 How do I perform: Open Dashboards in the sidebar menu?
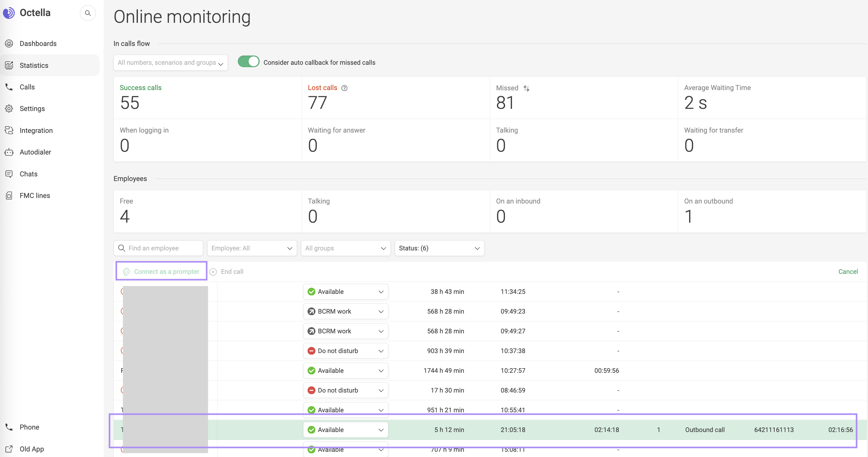(38, 43)
